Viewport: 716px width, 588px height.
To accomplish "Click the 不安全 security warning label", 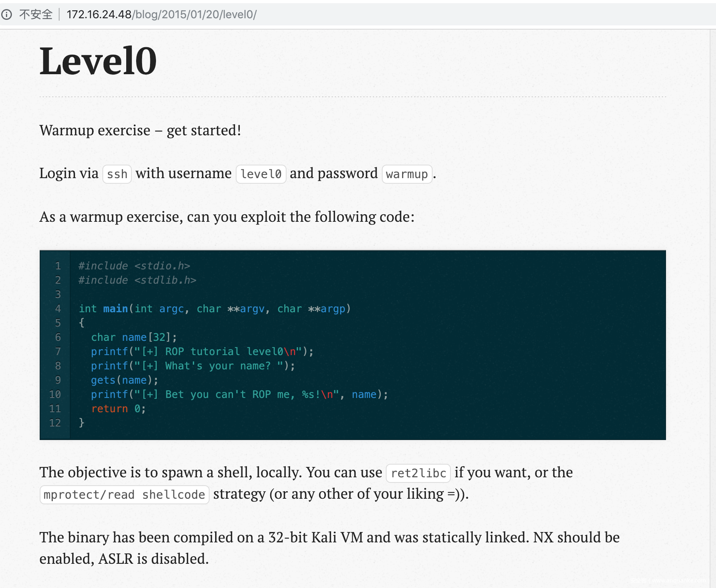I will tap(36, 15).
